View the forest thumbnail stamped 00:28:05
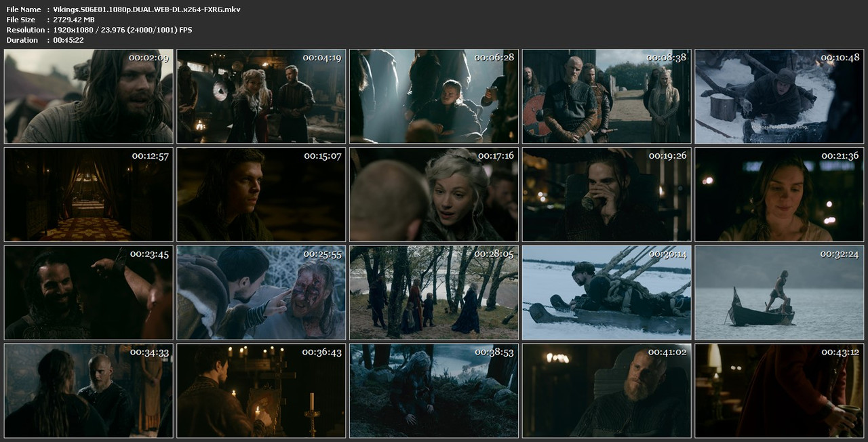 click(x=434, y=293)
